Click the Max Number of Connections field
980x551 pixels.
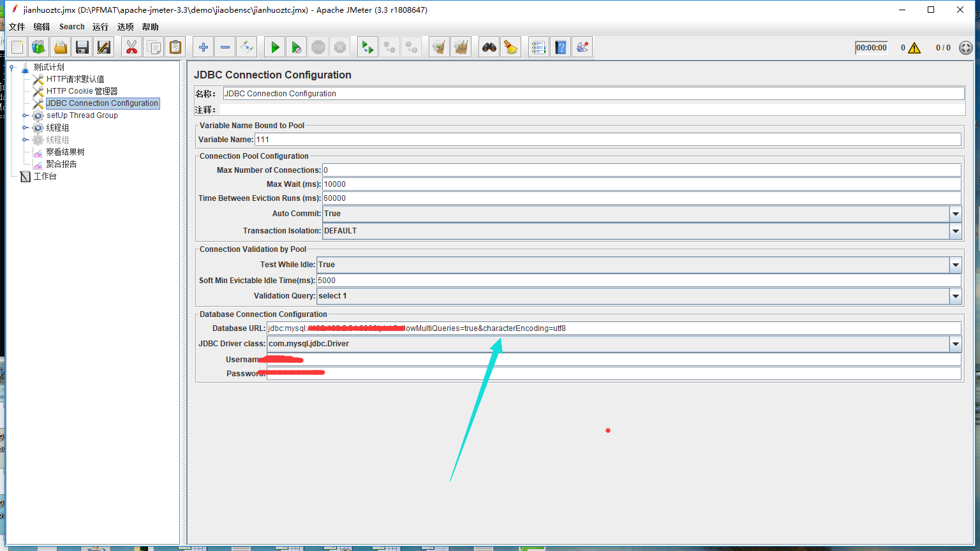click(641, 170)
